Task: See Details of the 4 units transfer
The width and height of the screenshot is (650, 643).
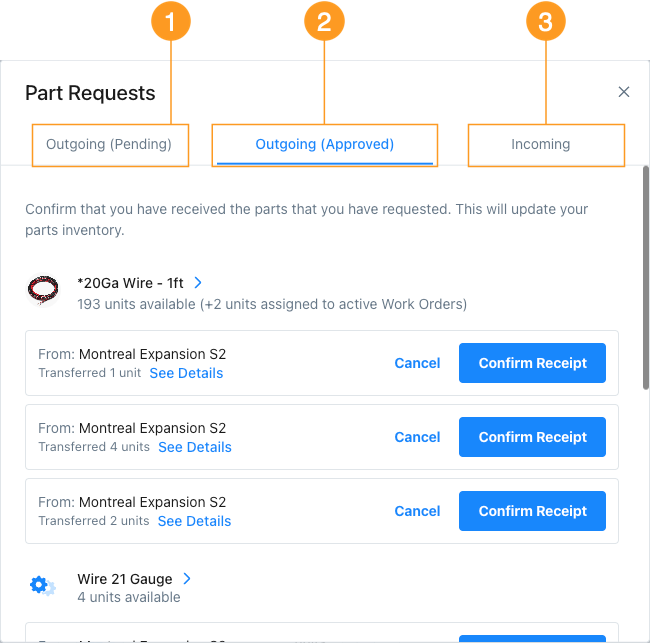Action: (195, 447)
